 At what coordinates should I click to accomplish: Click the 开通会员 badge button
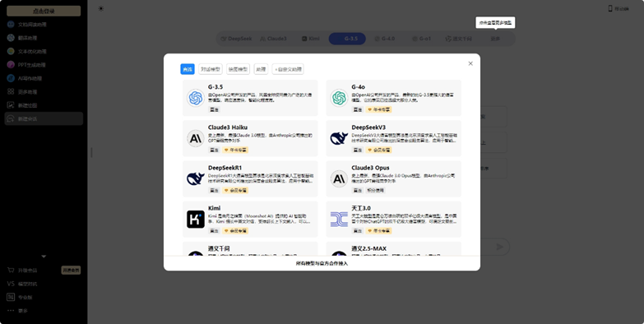coord(71,271)
